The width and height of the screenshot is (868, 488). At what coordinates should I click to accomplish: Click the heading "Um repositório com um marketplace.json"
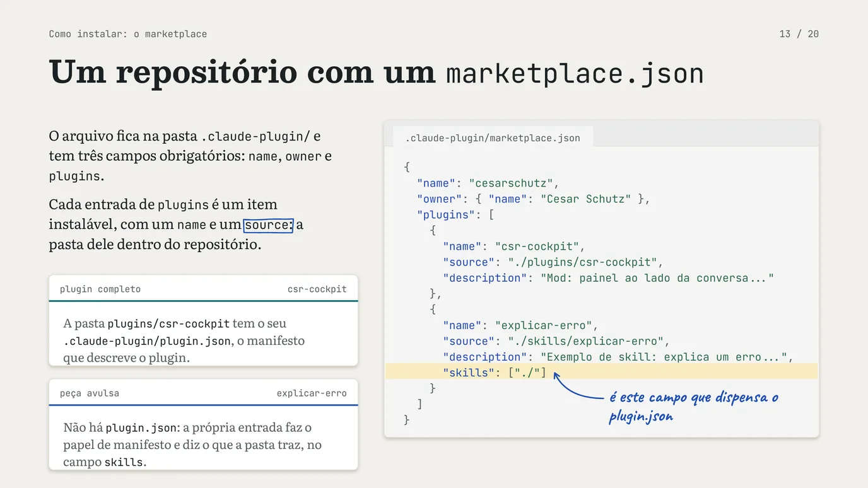pos(377,72)
